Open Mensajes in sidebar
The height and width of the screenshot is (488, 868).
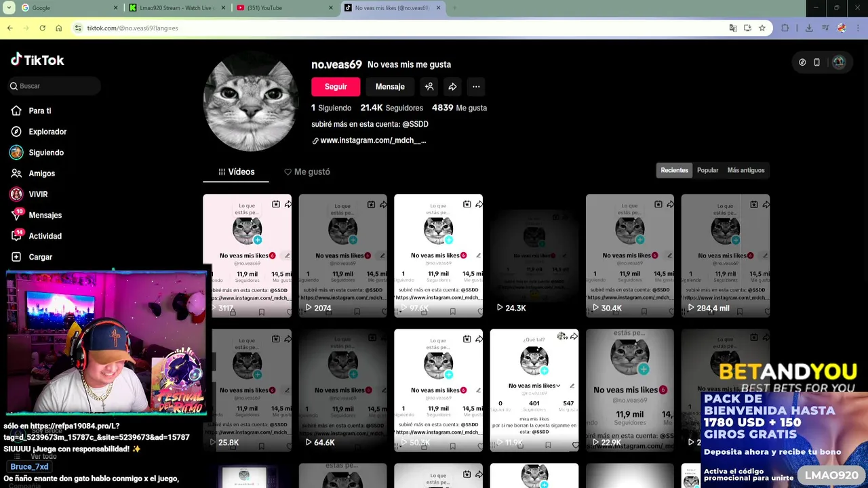click(45, 215)
